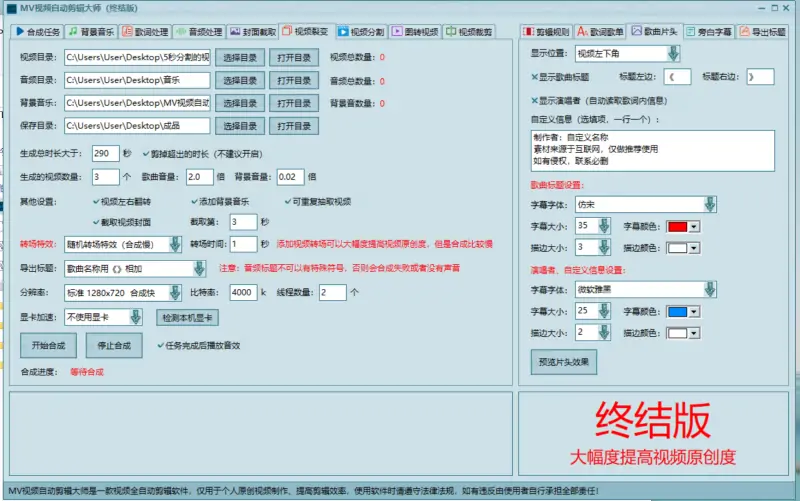Open the 视频分割 tab with blue video icon
This screenshot has width=800, height=501.
(x=361, y=32)
